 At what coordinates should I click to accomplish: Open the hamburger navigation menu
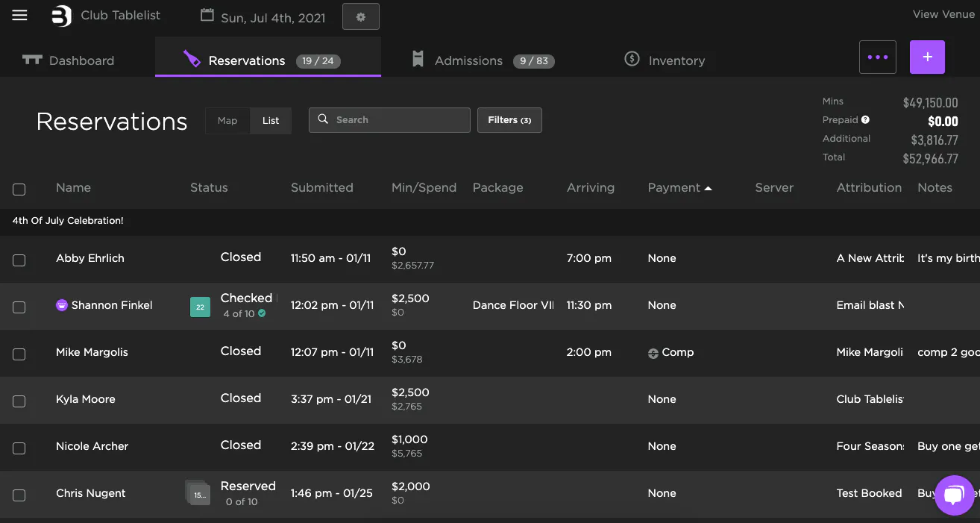click(19, 16)
